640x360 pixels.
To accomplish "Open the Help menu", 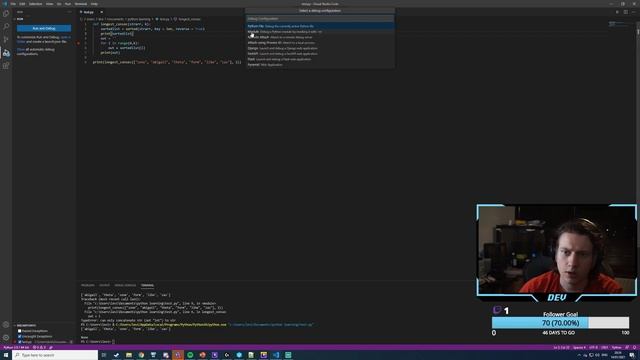I will pos(94,4).
